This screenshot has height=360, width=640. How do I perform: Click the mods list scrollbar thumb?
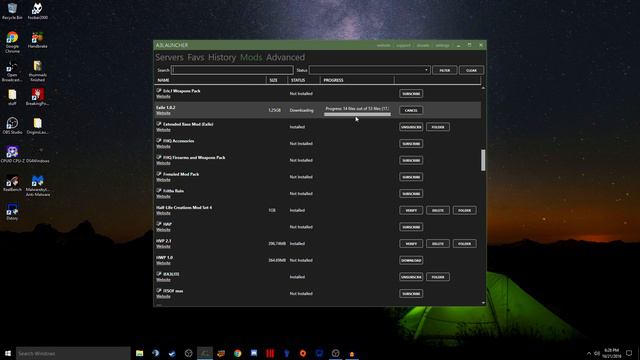[483, 160]
